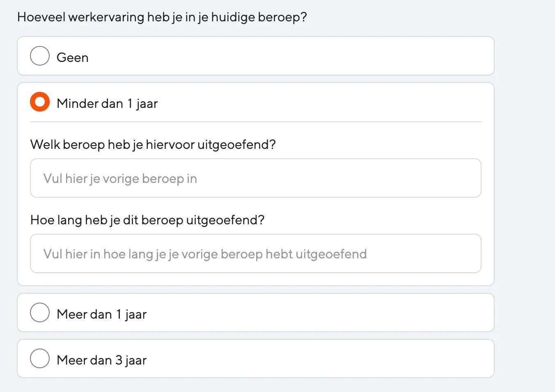555x392 pixels.
Task: Select the "Geen" radio button
Action: click(39, 56)
